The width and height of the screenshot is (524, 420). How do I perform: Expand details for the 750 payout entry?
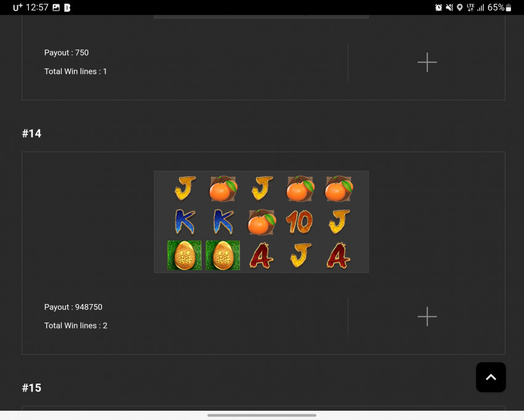[427, 62]
